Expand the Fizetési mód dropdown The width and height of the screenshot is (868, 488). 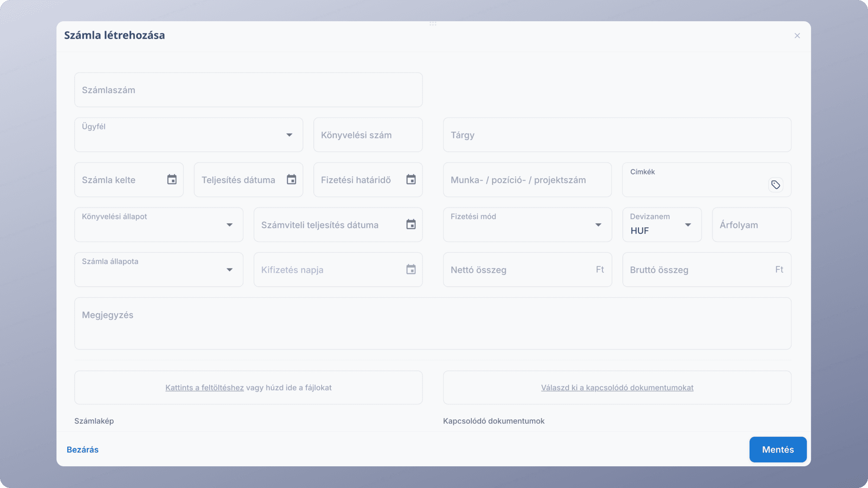[x=598, y=225]
